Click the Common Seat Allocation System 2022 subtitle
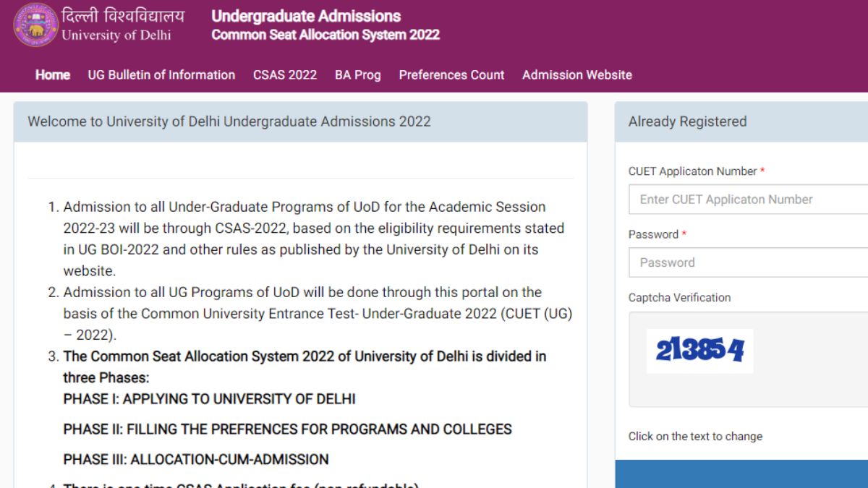Image resolution: width=868 pixels, height=488 pixels. point(325,35)
